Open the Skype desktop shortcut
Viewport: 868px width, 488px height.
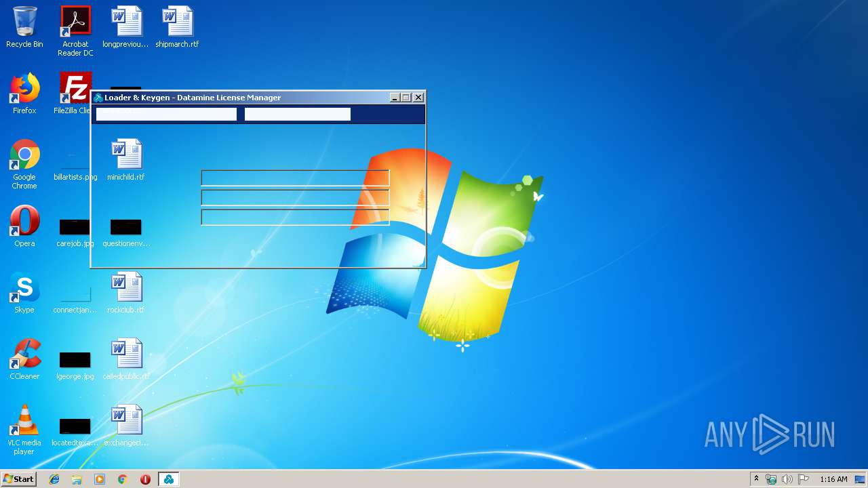24,293
